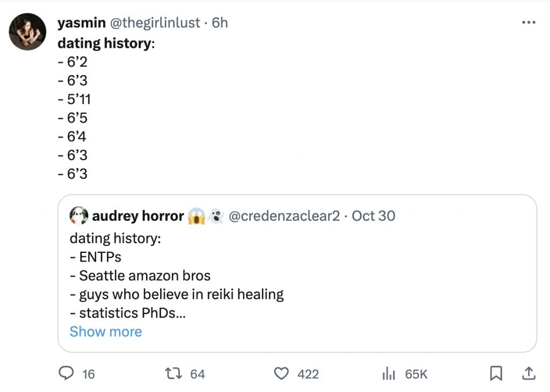Click the audrey horror avatar in quoted tweet
This screenshot has width=550, height=392.
(x=79, y=216)
